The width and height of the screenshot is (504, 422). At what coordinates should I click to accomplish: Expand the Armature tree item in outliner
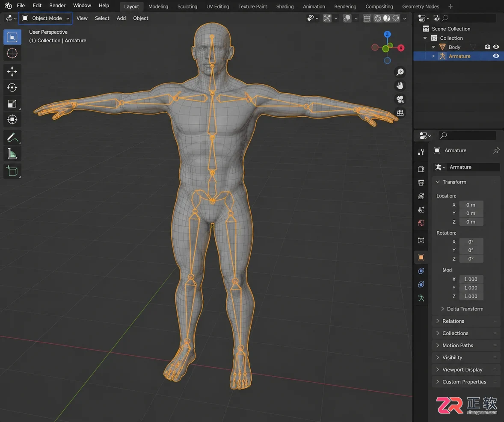(433, 56)
